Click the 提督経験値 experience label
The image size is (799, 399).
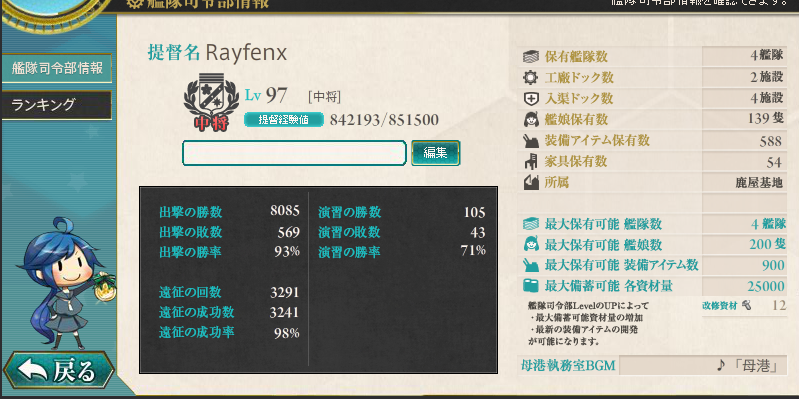284,120
